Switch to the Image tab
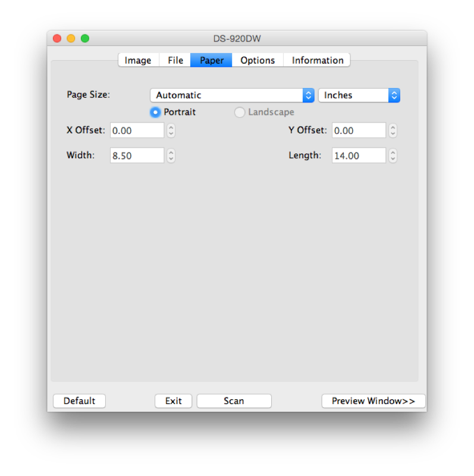Screen dimensions: 474x476 [x=138, y=60]
